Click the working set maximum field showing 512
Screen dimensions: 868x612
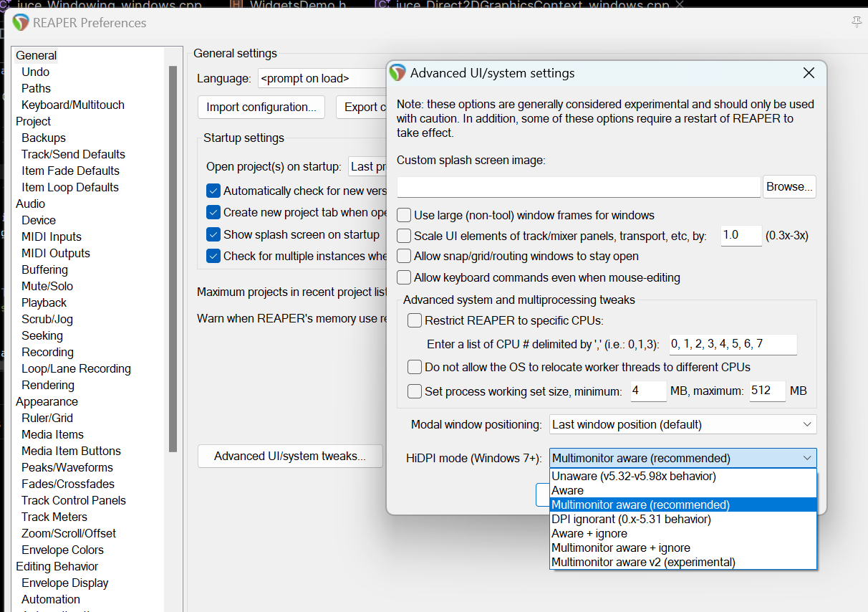point(767,391)
